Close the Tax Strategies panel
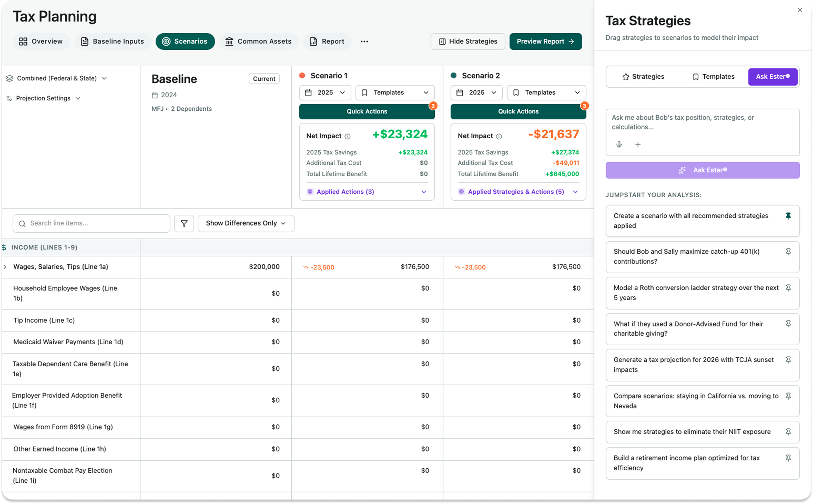Screen dimensions: 813x504 tap(800, 10)
